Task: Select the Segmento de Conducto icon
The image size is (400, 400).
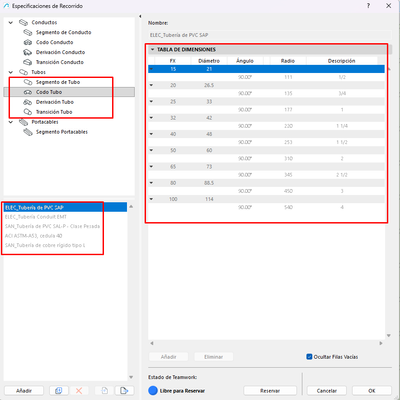Action: coord(28,32)
